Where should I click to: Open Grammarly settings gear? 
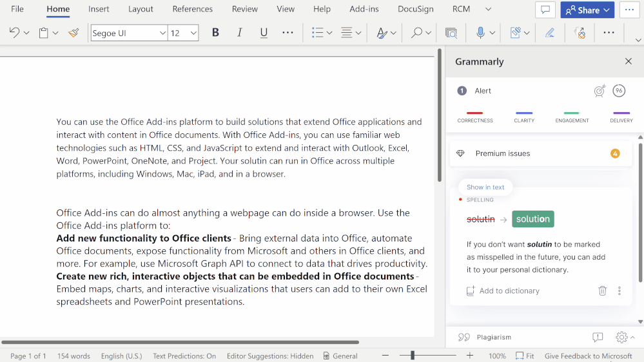point(621,337)
